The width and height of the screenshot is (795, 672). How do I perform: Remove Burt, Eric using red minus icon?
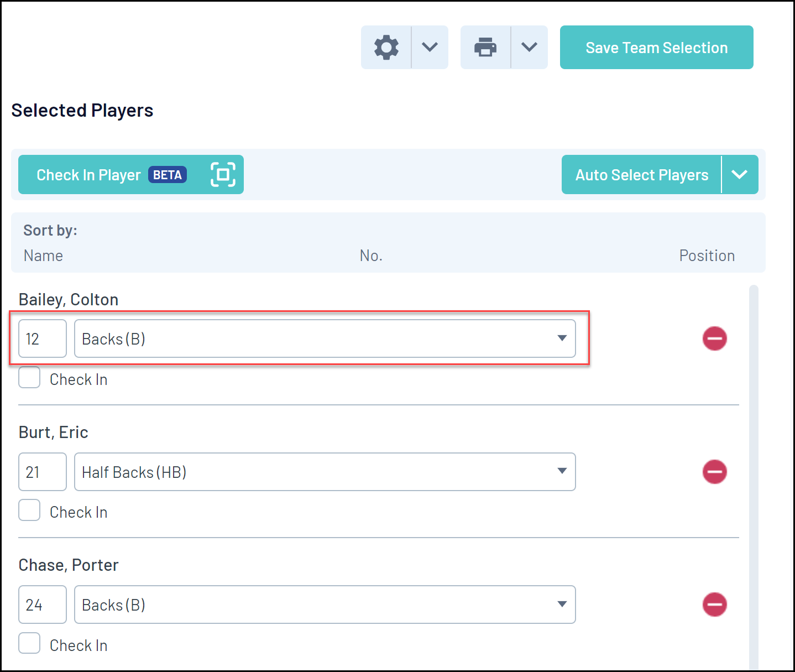714,472
